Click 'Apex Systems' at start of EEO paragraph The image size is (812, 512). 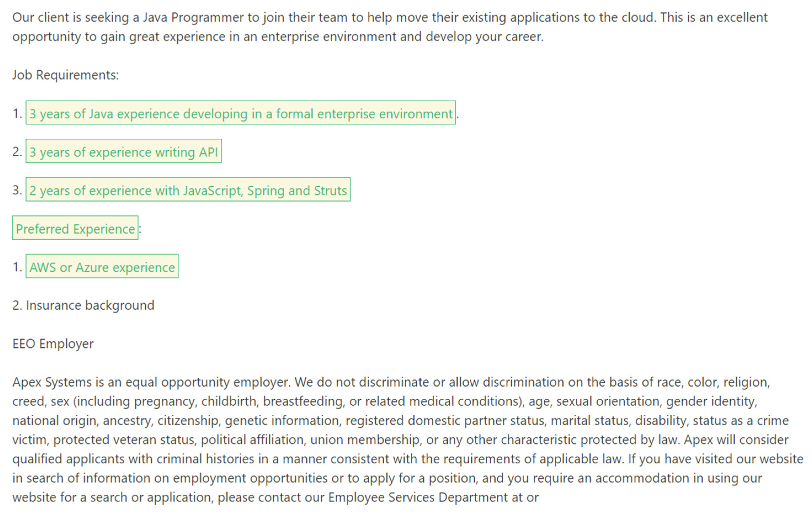(x=52, y=382)
